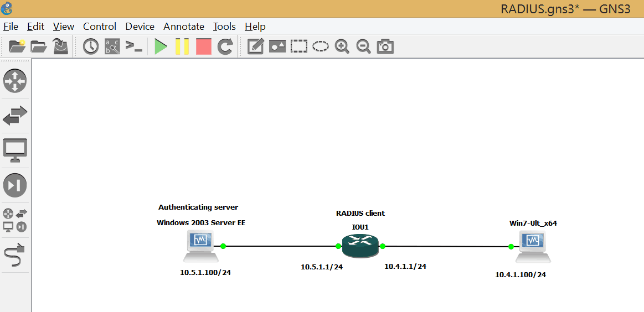This screenshot has height=312, width=644.
Task: Click the '10.5.1.1/24' address note
Action: (x=322, y=267)
